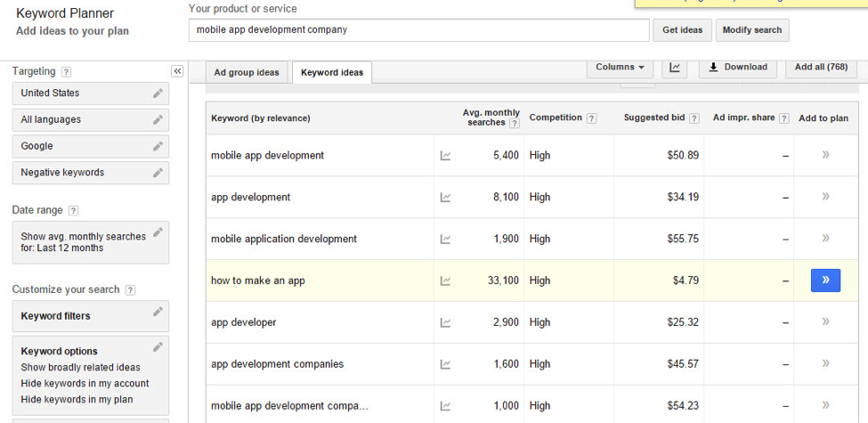The width and height of the screenshot is (868, 423).
Task: Select keyword 'how to make an app'
Action: coord(258,281)
